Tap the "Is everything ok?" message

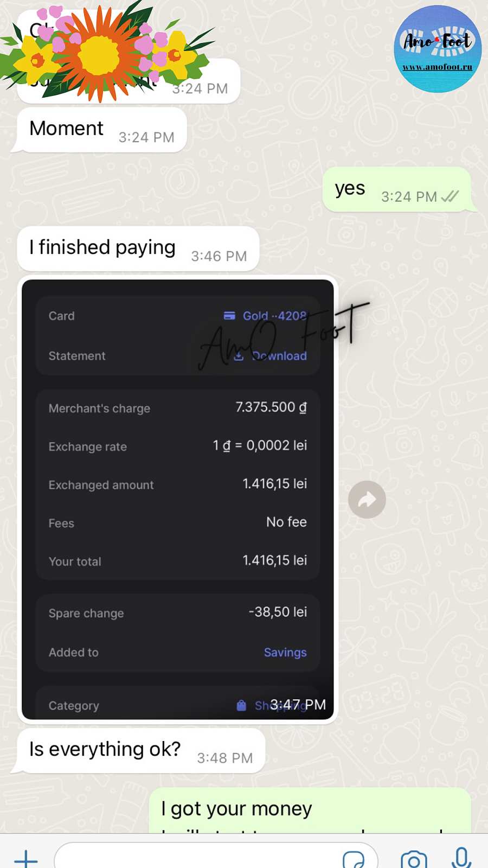[x=105, y=750]
